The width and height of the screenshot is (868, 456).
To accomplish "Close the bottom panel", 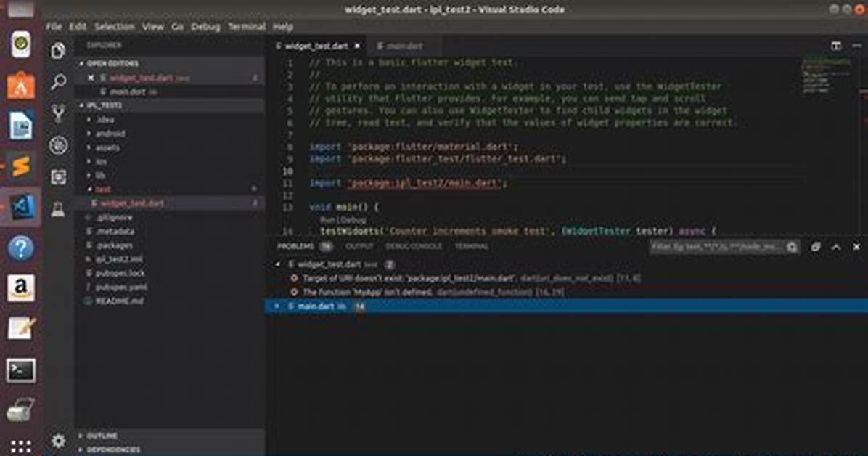I will tap(856, 247).
